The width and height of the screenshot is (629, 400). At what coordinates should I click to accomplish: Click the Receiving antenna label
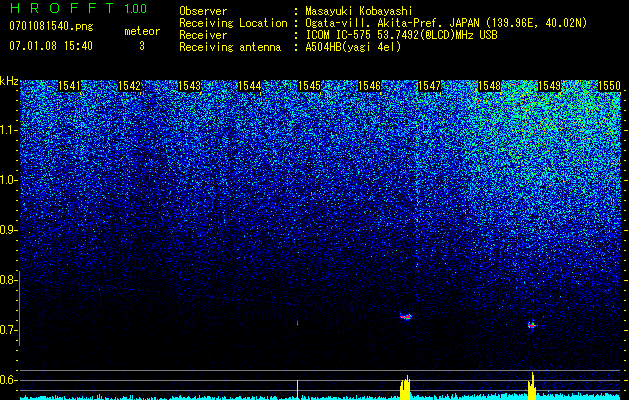click(x=230, y=47)
